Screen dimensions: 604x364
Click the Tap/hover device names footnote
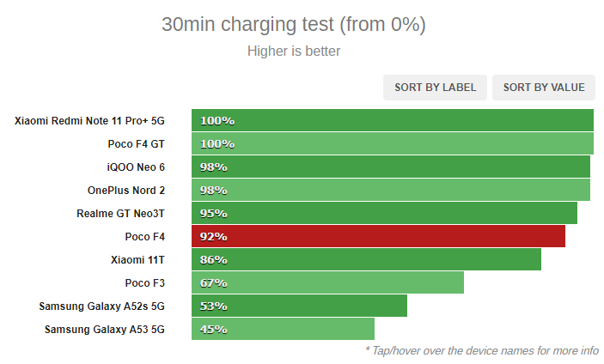click(481, 350)
